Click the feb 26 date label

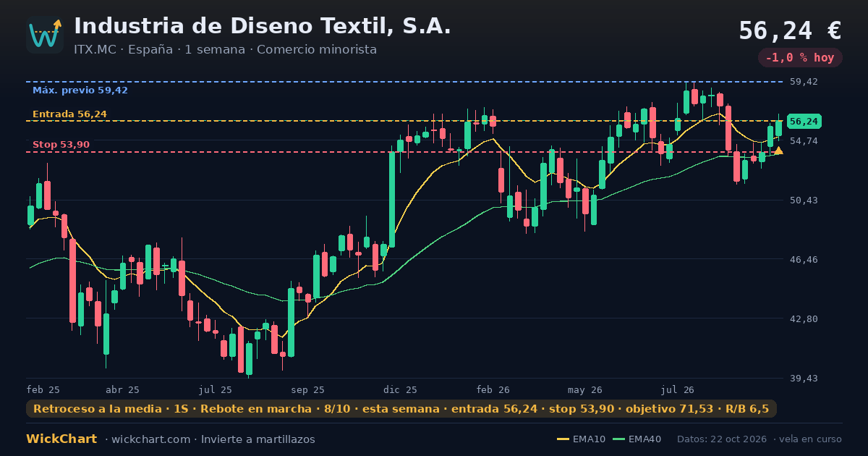point(493,389)
